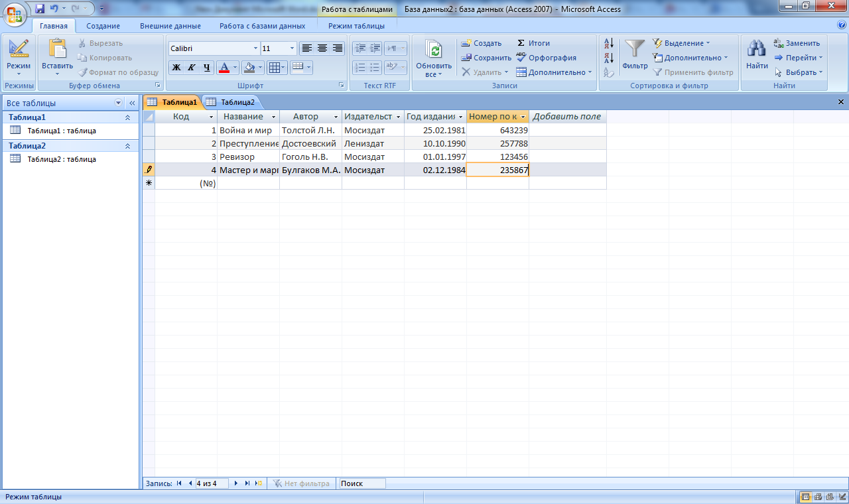Switch to Datasheet view status bar icon

pyautogui.click(x=806, y=497)
